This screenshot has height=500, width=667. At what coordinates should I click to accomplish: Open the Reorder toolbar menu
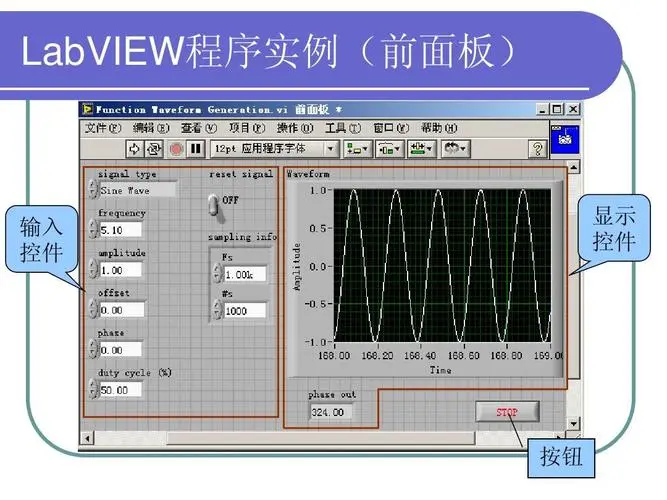coord(455,149)
